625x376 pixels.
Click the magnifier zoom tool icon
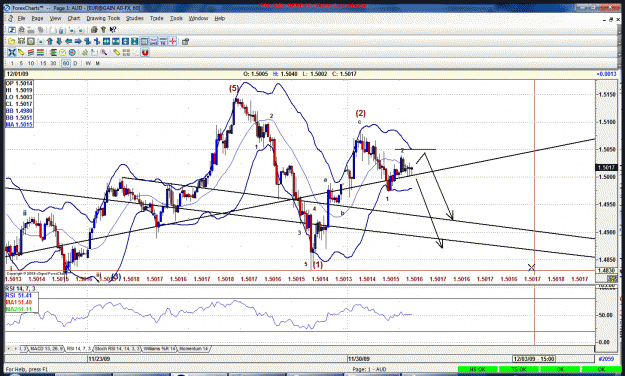click(x=104, y=52)
